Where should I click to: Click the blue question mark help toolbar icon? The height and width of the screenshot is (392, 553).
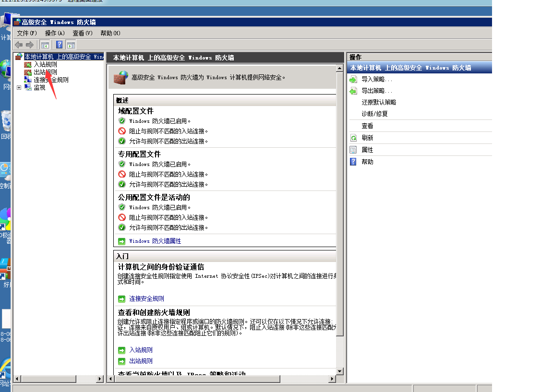[59, 45]
